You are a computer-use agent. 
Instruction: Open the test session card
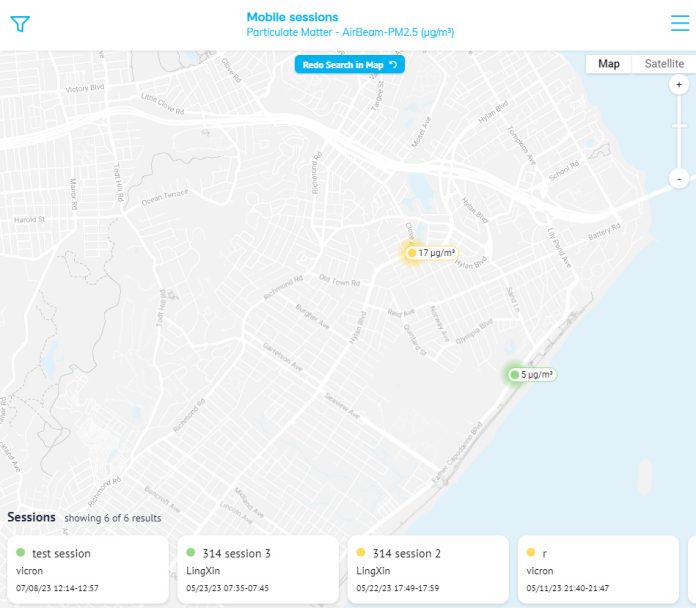88,570
